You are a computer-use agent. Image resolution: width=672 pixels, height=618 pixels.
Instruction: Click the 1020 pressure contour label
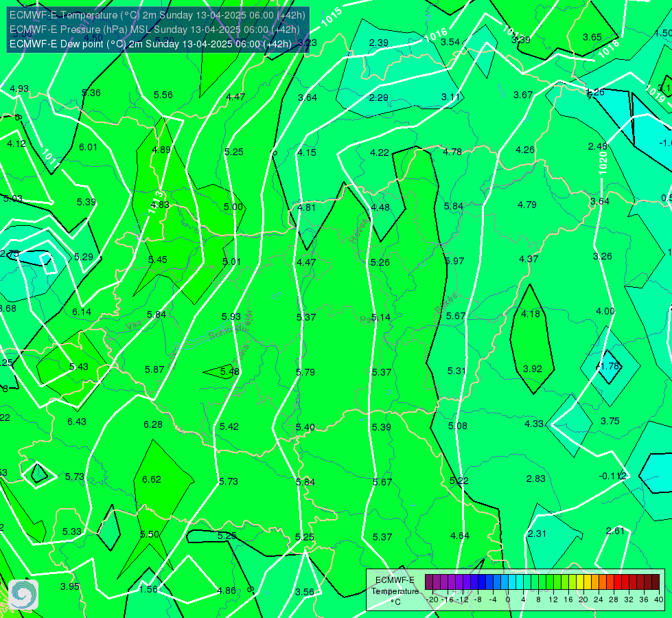point(603,163)
